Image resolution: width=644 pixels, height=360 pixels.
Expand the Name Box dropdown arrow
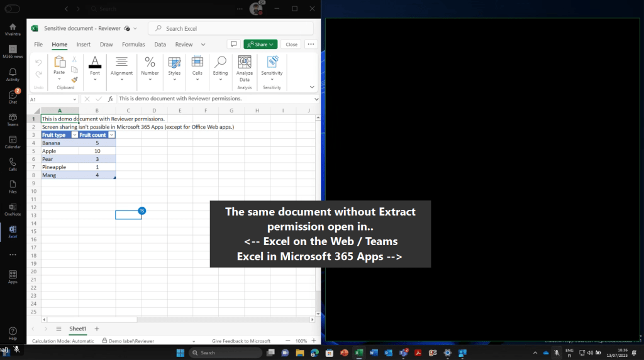click(x=74, y=99)
